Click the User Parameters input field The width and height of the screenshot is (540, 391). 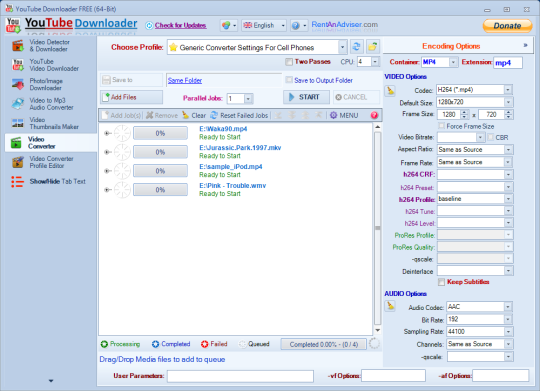tap(240, 376)
